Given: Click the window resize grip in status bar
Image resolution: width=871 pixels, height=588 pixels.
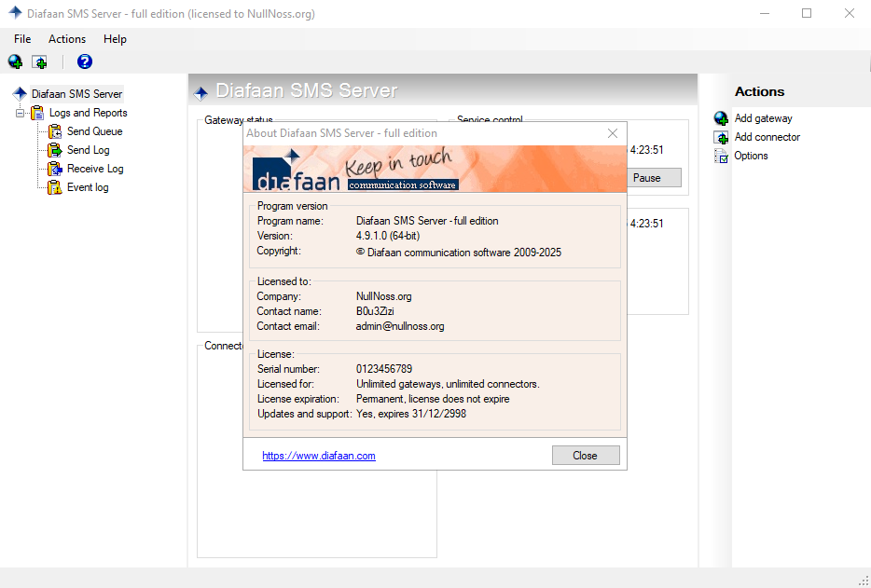Looking at the screenshot, I should click(x=863, y=580).
